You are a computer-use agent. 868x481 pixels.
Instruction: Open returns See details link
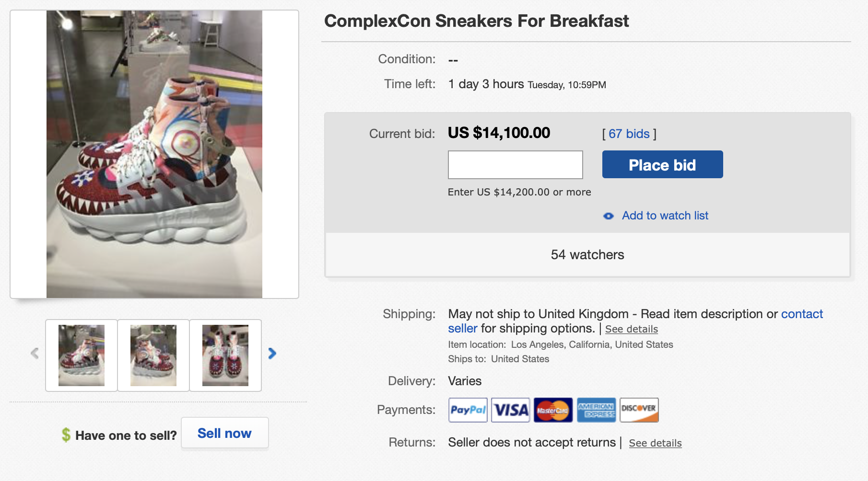tap(655, 443)
